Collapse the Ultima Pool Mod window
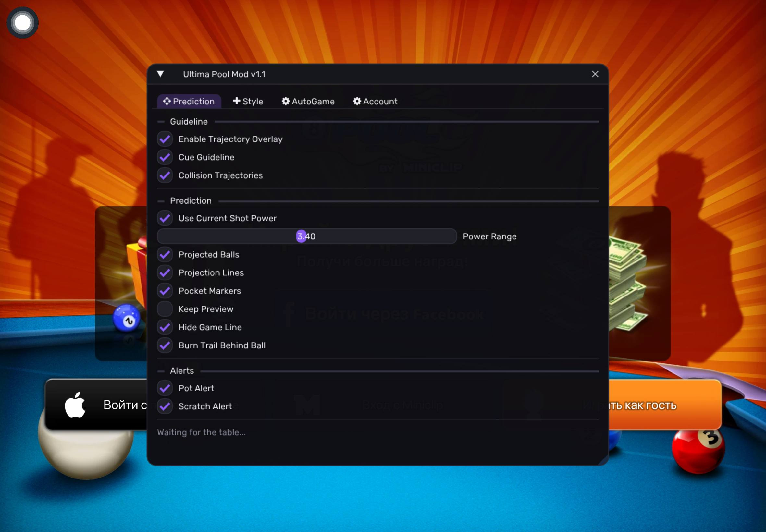 click(160, 74)
